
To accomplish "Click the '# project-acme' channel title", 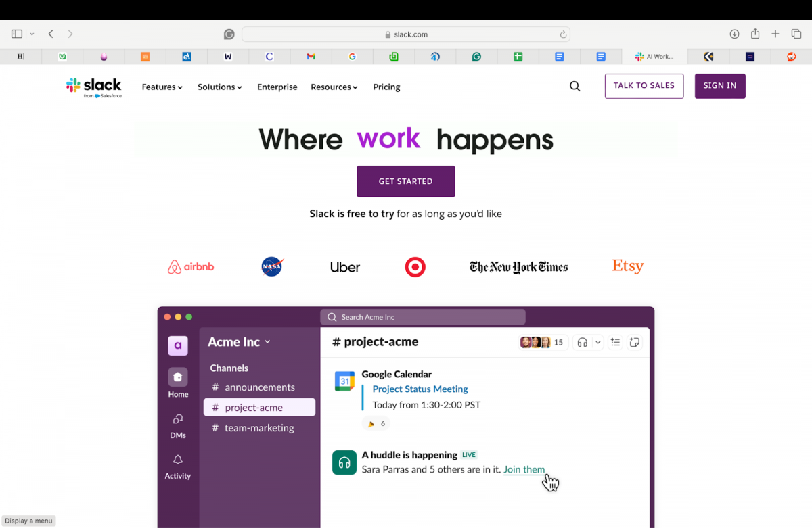I will point(375,342).
